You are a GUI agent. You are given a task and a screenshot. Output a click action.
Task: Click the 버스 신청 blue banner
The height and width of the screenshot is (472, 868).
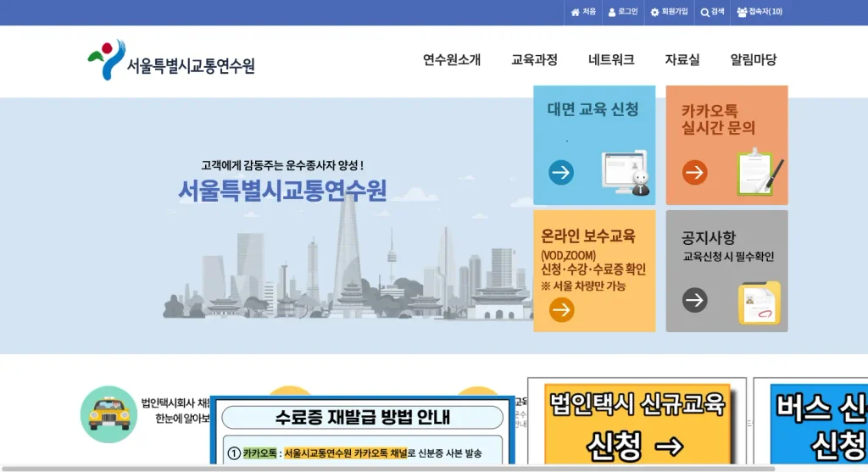(x=819, y=424)
